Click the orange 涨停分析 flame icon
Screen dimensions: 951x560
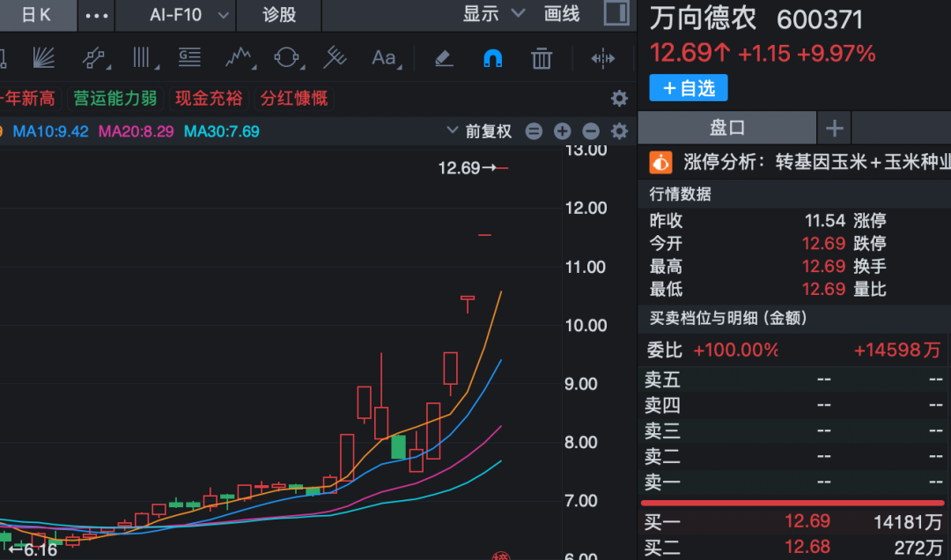660,163
